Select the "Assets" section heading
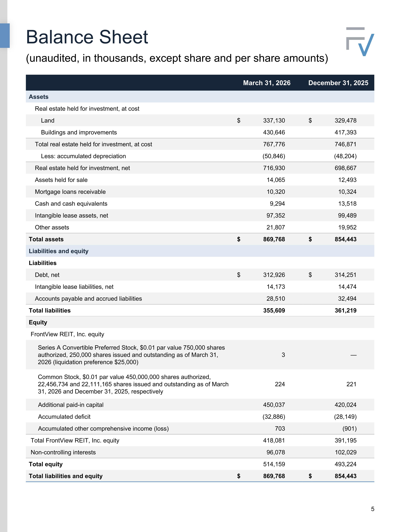 (x=39, y=97)
